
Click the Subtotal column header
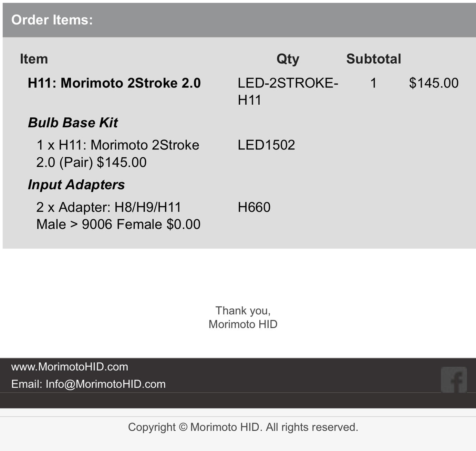374,59
